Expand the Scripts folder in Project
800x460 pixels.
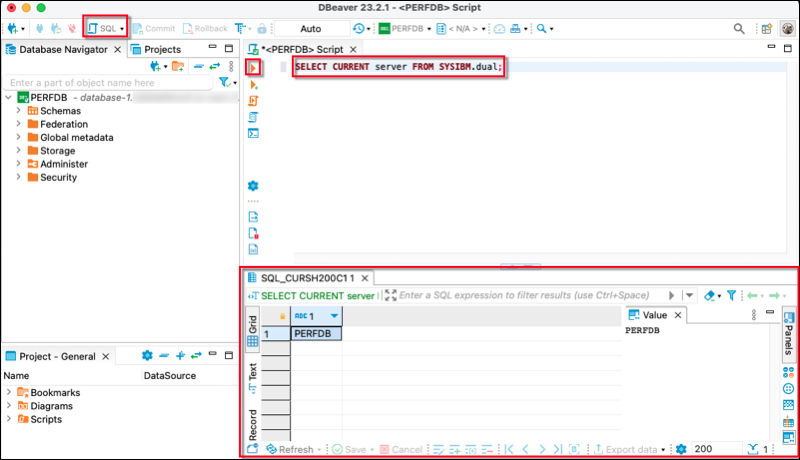[10, 419]
